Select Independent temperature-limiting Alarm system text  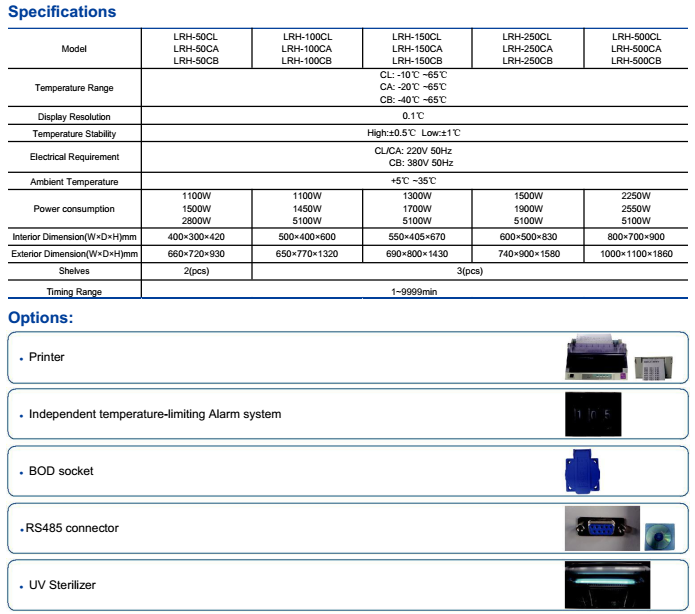coord(155,414)
